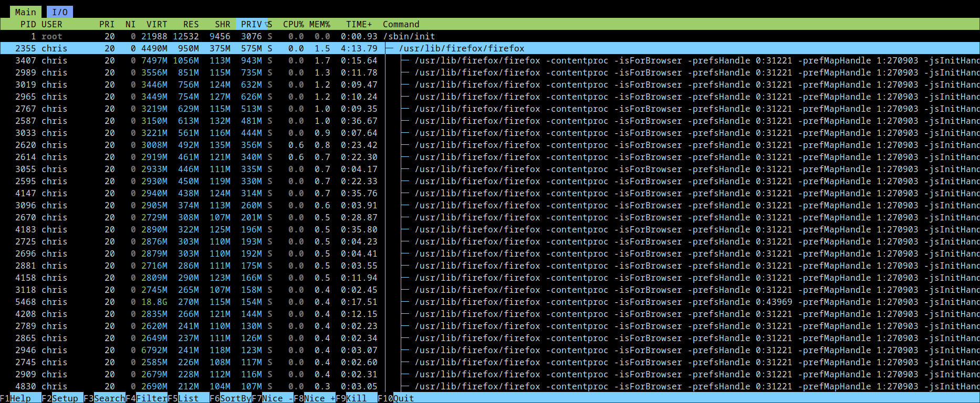The height and width of the screenshot is (403, 980).
Task: Select process row with PID 2909
Action: [489, 374]
